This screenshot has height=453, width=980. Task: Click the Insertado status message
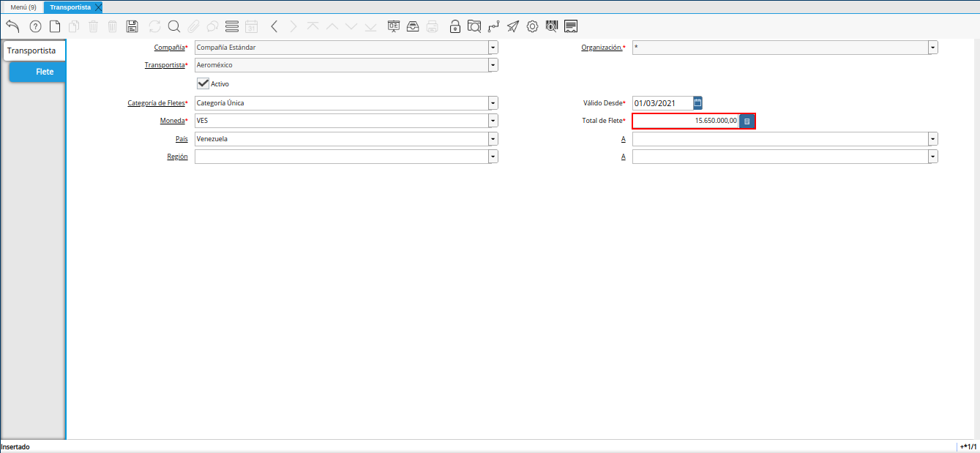pos(15,446)
